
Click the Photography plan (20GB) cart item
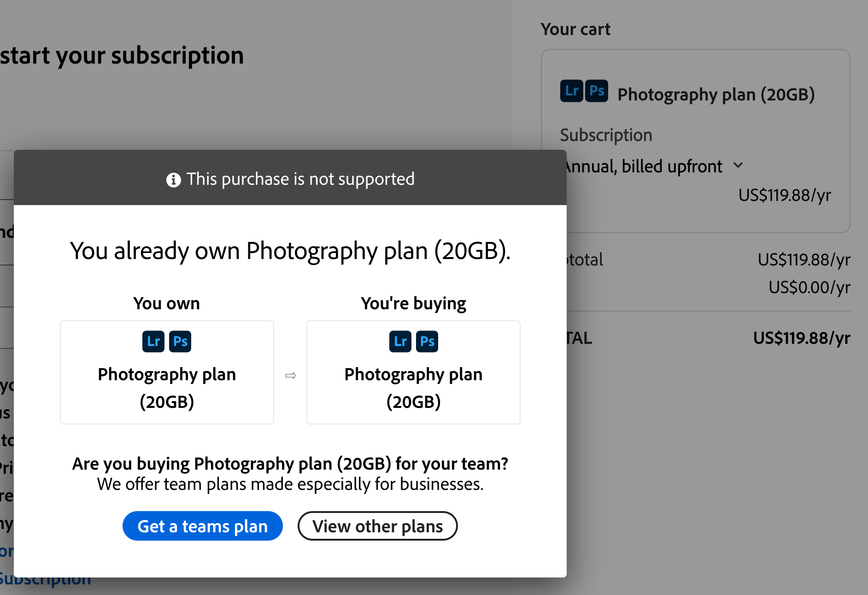[x=716, y=94]
